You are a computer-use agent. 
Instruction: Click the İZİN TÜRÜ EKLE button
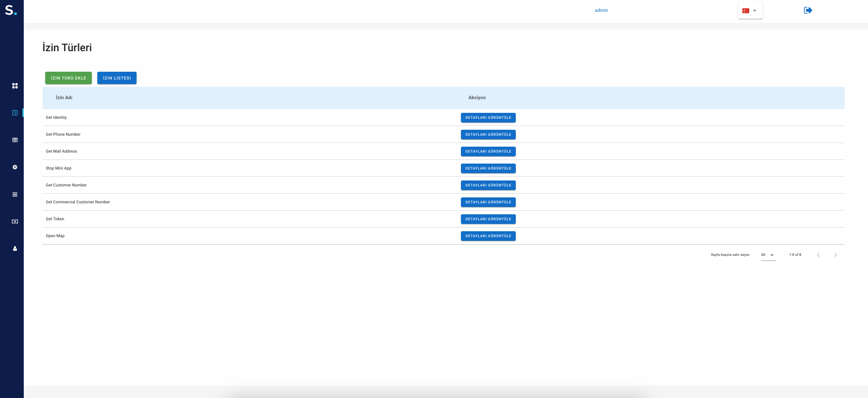pyautogui.click(x=69, y=78)
